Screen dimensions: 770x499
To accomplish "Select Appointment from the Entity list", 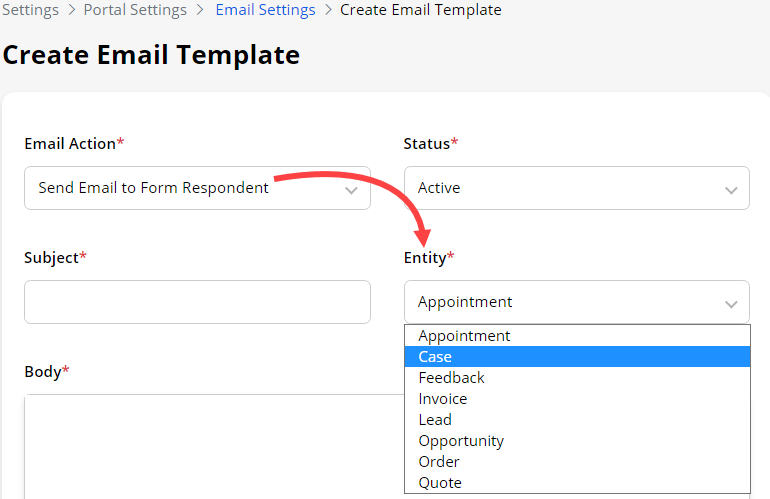I will 464,336.
